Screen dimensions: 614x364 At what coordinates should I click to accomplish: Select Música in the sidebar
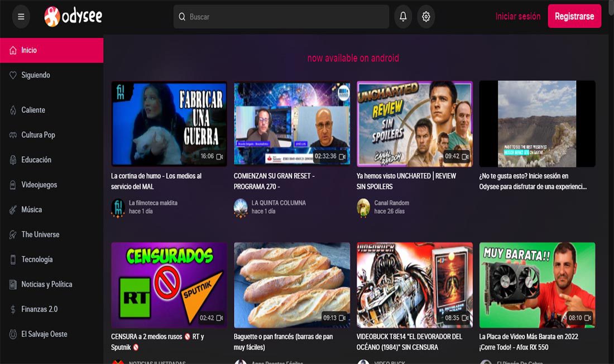pos(52,209)
